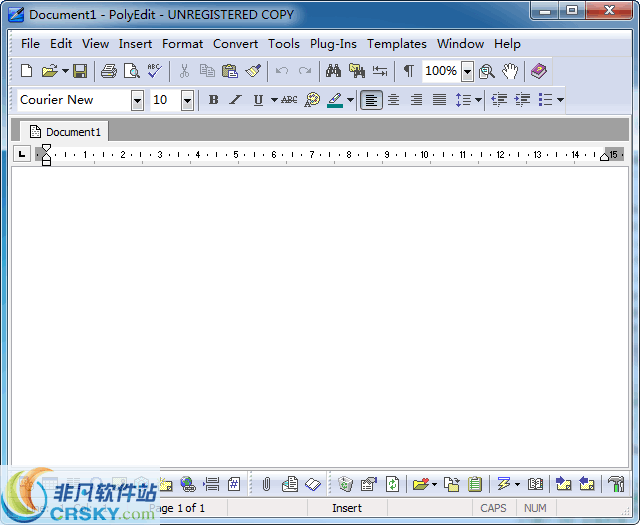640x525 pixels.
Task: Apply bullet list formatting
Action: [545, 100]
